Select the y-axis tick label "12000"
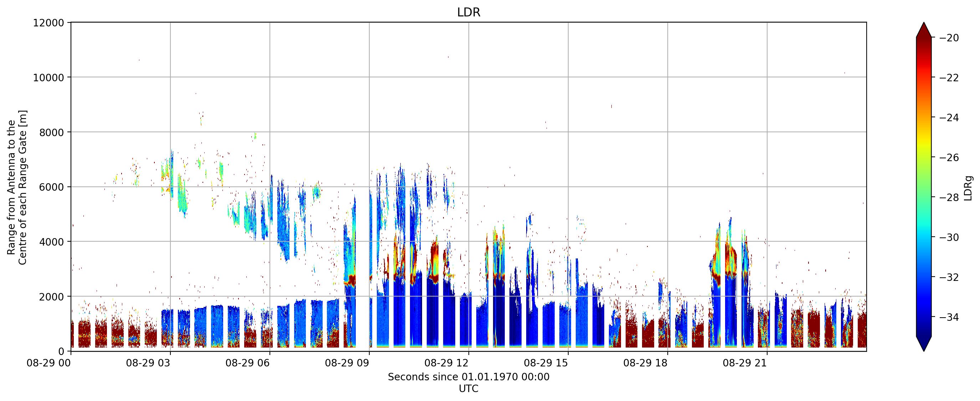Viewport: 980px width, 401px height. (x=49, y=23)
